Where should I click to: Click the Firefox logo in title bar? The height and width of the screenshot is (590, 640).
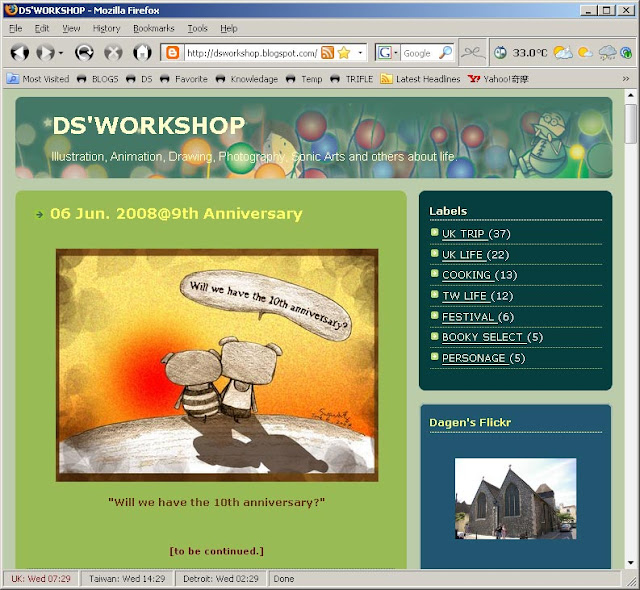[x=11, y=10]
